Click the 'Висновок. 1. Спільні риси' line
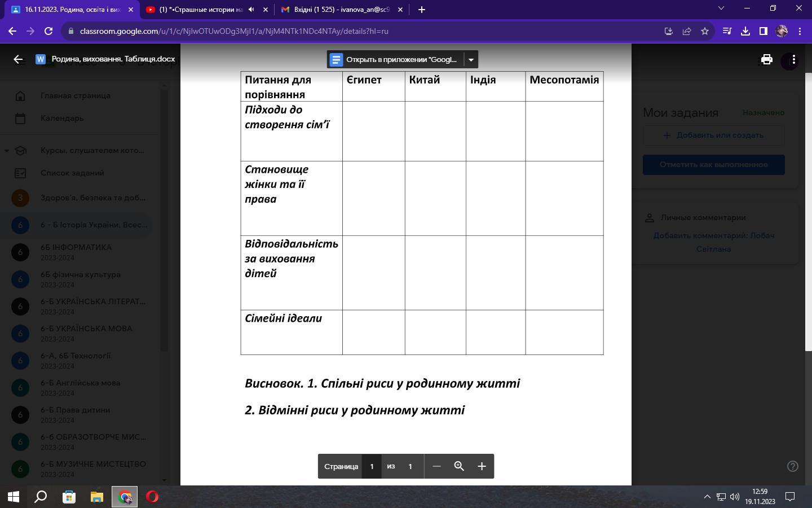This screenshot has width=812, height=508. click(382, 383)
